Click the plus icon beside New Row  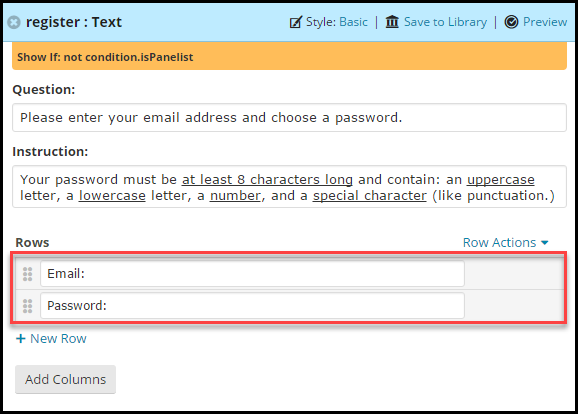(x=21, y=338)
